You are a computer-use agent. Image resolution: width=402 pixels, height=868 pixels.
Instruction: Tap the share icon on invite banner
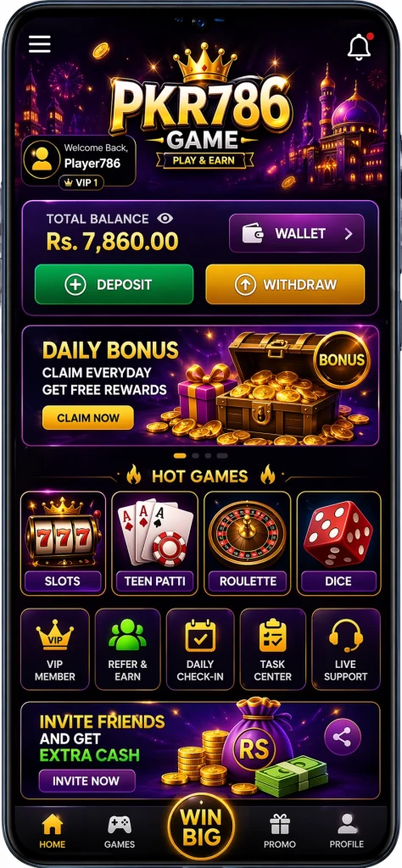pyautogui.click(x=343, y=737)
